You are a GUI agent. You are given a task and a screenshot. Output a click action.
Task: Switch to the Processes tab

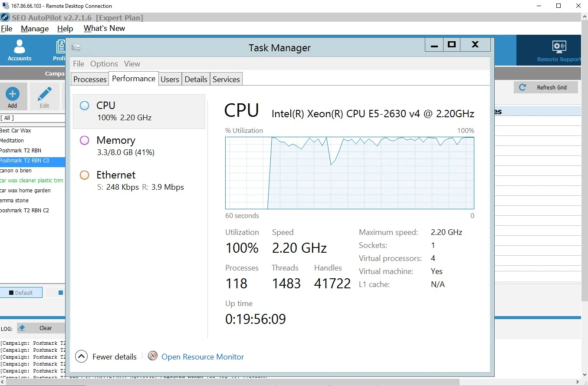click(x=90, y=79)
